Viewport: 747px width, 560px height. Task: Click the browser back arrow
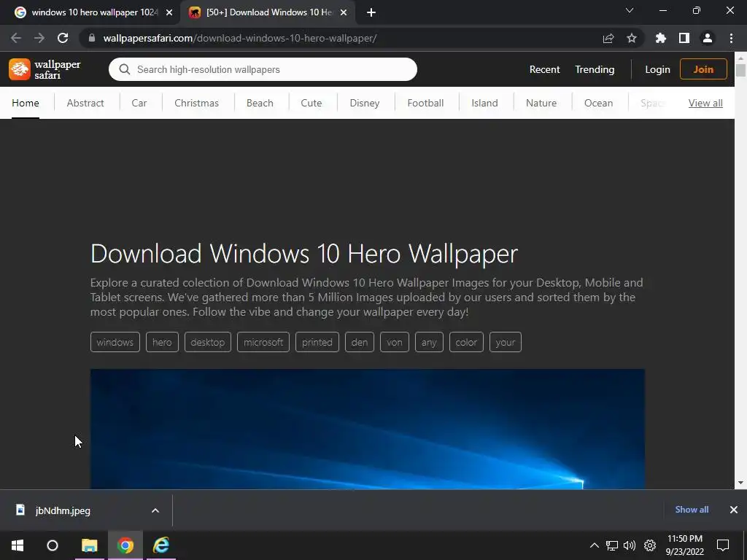(16, 38)
